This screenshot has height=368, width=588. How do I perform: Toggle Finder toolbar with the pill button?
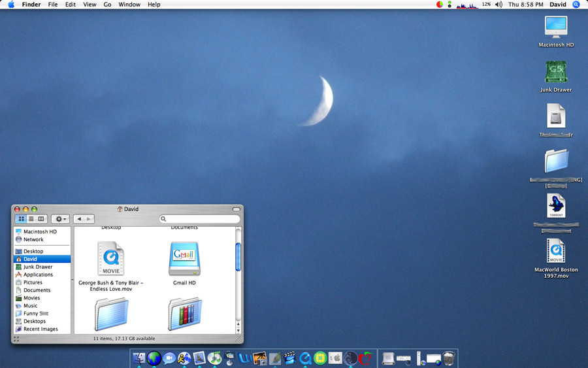236,209
